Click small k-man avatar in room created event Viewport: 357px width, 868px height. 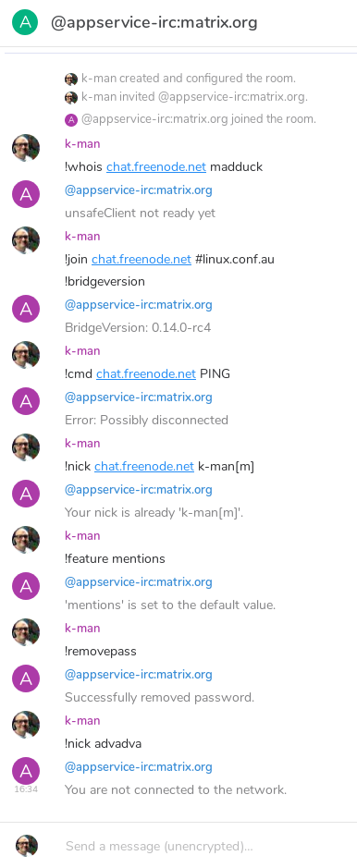[71, 79]
